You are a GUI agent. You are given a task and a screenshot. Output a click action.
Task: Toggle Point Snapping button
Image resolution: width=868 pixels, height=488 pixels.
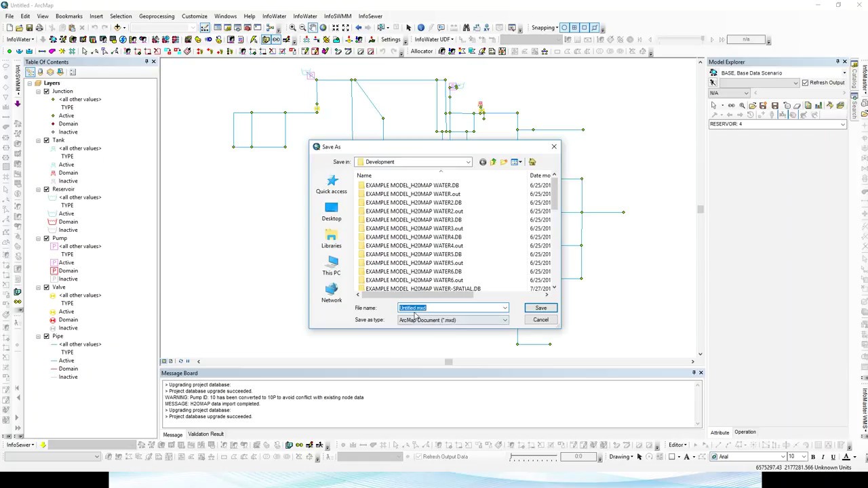pyautogui.click(x=564, y=28)
